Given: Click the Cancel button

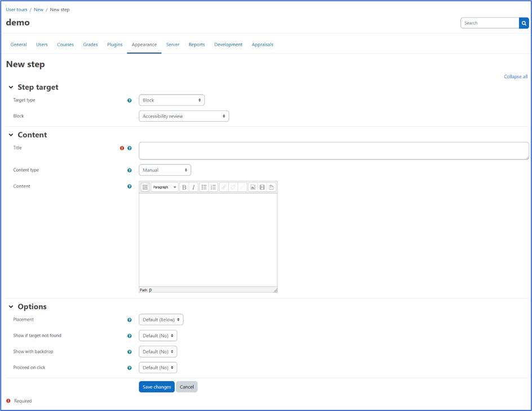Looking at the screenshot, I should pyautogui.click(x=187, y=387).
